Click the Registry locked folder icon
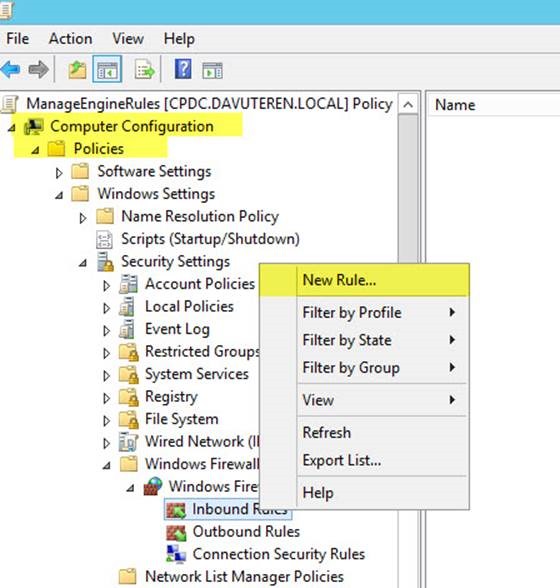The image size is (560, 588). [129, 397]
